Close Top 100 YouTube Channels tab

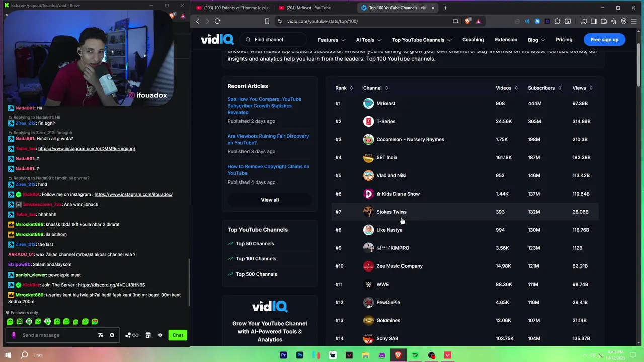coord(433,8)
